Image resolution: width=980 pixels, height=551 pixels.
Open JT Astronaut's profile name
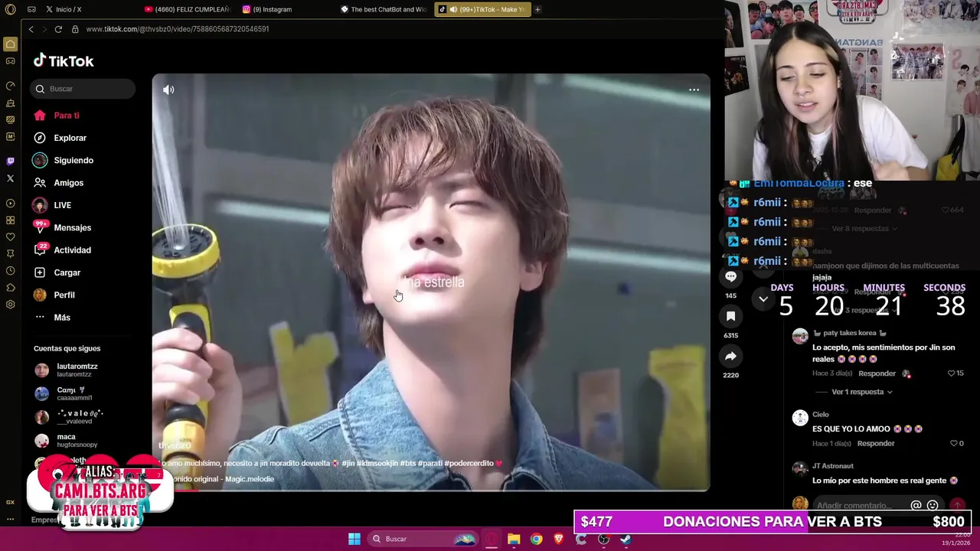pos(833,466)
